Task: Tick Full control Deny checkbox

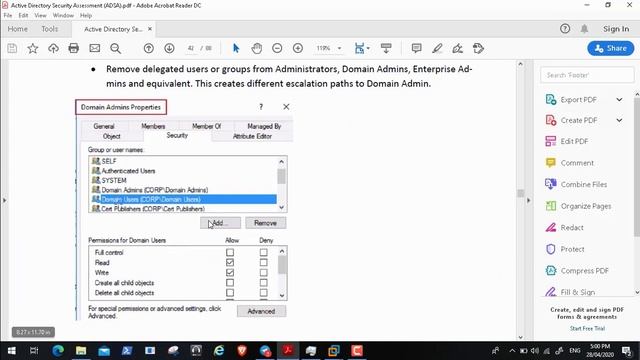Action: coord(264,253)
